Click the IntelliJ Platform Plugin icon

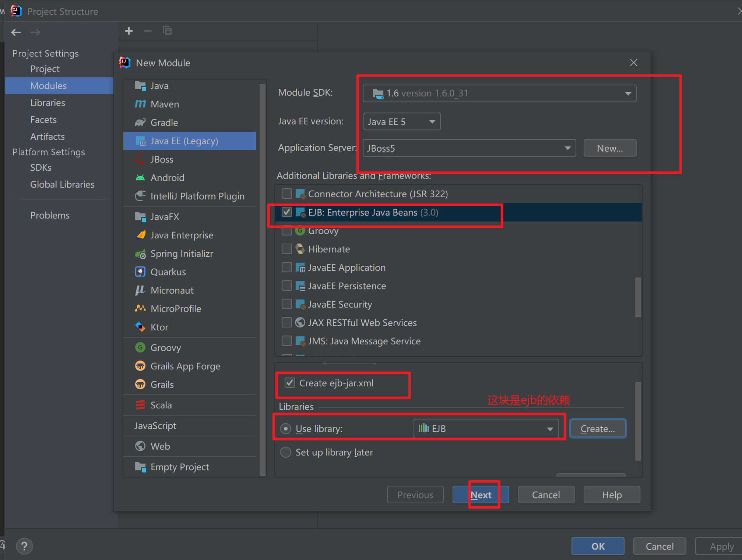[140, 196]
